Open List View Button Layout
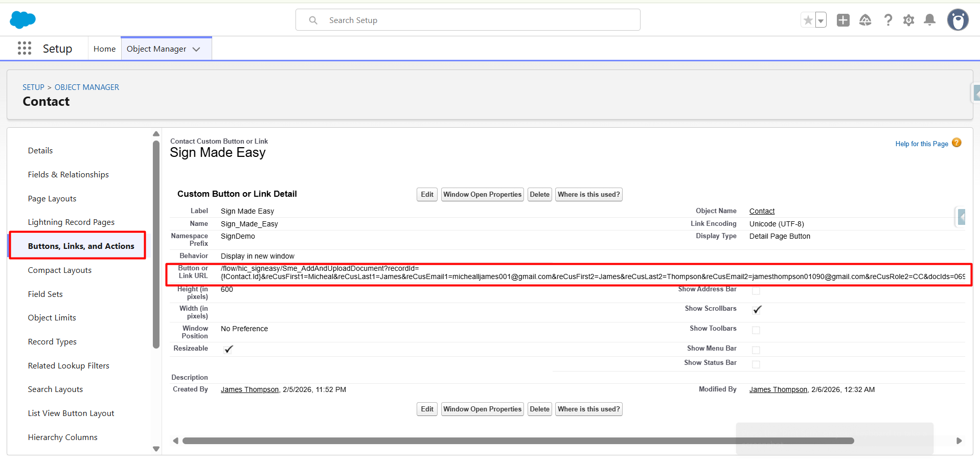The image size is (980, 462). pos(71,413)
